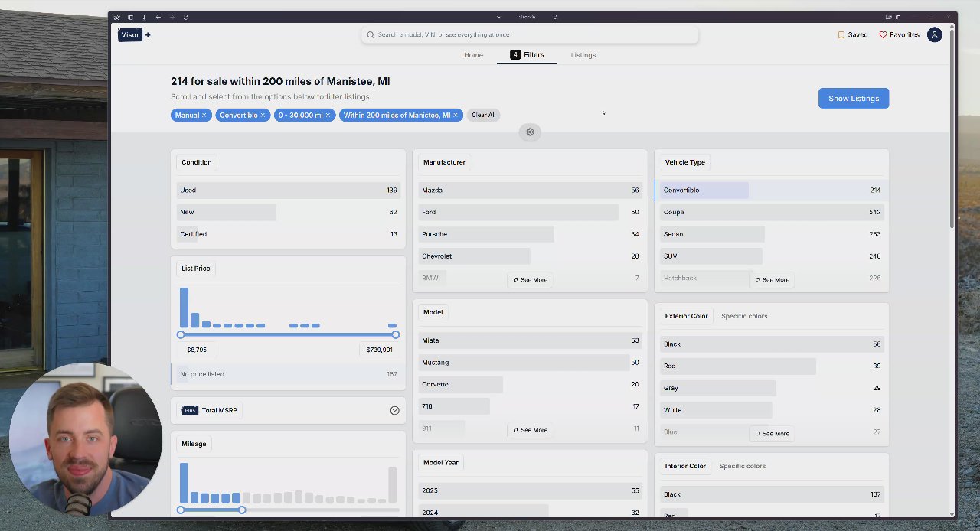Toggle the Coupe vehicle type
980x531 pixels.
pos(772,212)
